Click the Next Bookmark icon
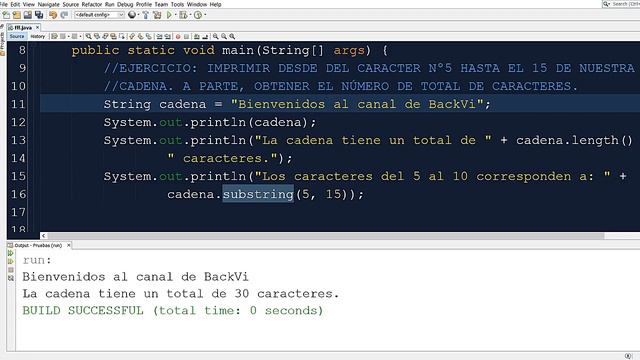This screenshot has height=360, width=640. coord(140,36)
